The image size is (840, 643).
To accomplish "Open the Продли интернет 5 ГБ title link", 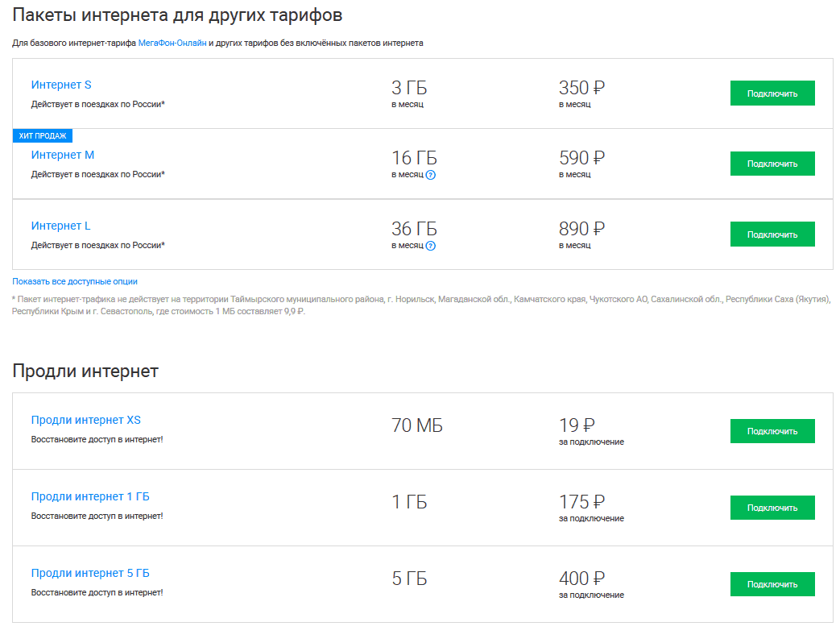I will pyautogui.click(x=90, y=573).
